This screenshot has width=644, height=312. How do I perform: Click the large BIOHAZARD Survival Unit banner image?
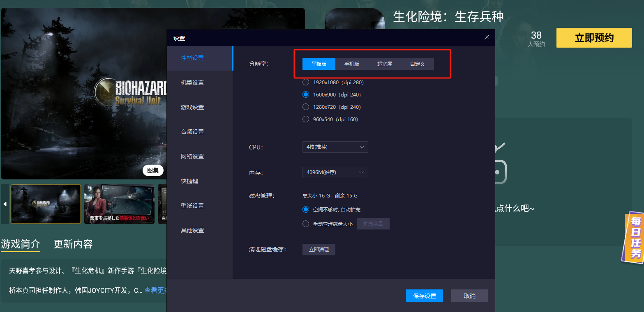tap(84, 94)
